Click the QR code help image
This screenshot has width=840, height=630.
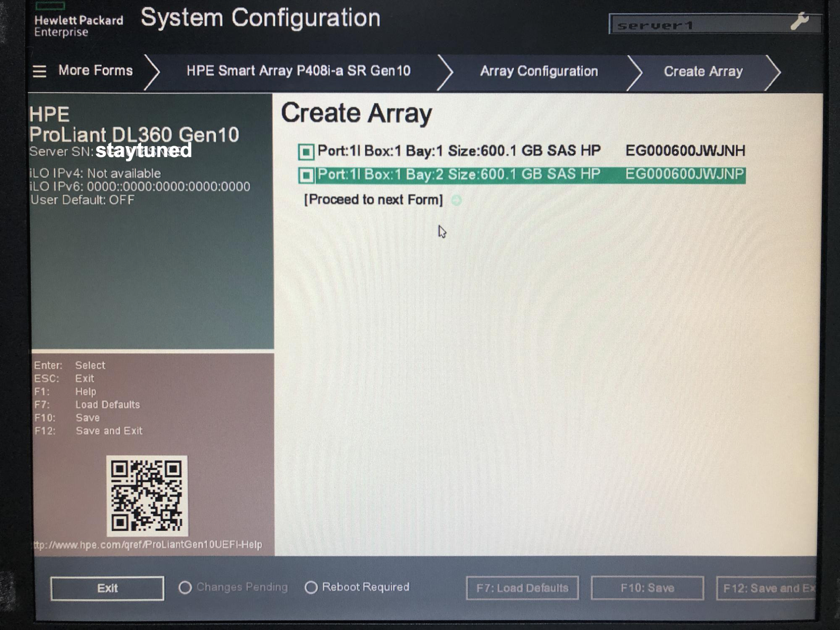[x=147, y=496]
